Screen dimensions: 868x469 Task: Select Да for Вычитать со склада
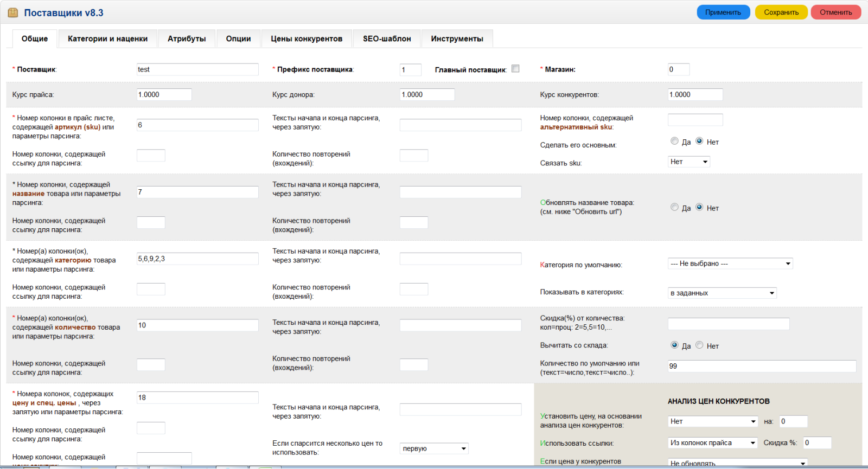pyautogui.click(x=674, y=345)
